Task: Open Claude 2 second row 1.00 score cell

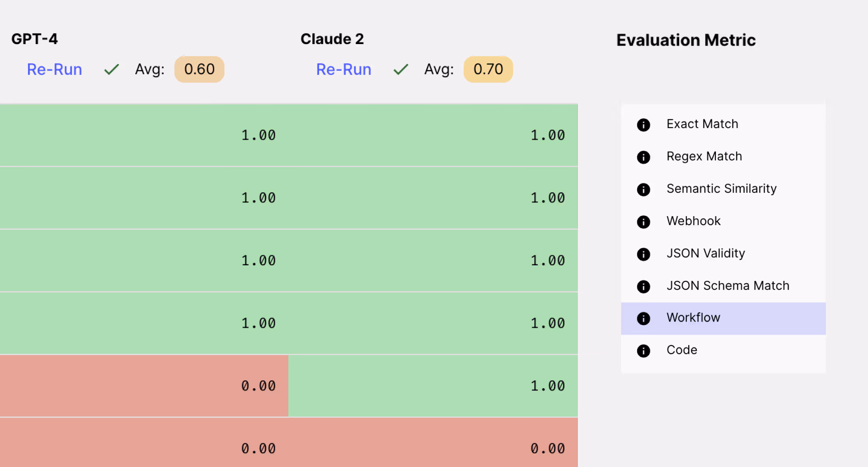Action: pyautogui.click(x=433, y=198)
